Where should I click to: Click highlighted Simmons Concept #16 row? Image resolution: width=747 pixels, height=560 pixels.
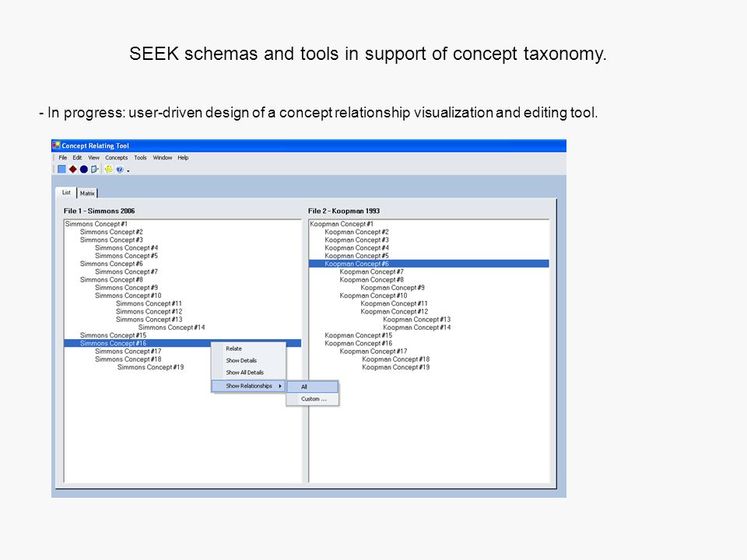(x=182, y=343)
